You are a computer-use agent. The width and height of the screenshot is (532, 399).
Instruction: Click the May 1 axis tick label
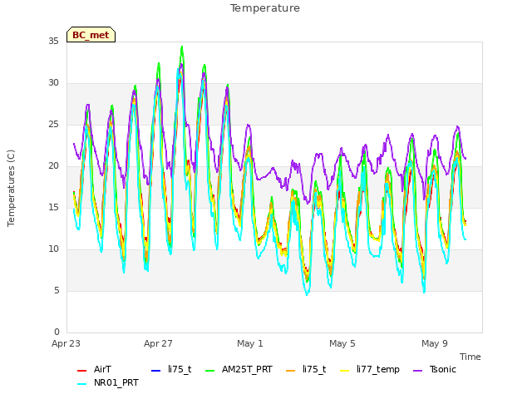(250, 343)
